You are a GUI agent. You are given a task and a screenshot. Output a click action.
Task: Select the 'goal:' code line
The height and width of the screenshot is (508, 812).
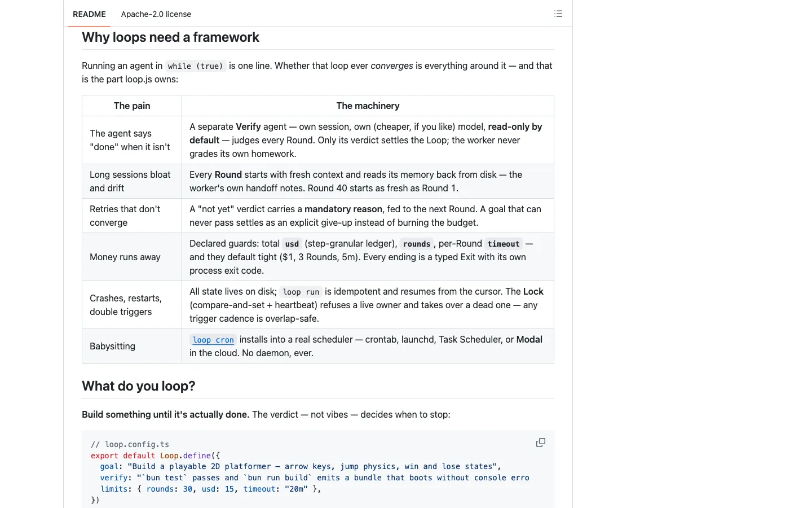pyautogui.click(x=301, y=466)
